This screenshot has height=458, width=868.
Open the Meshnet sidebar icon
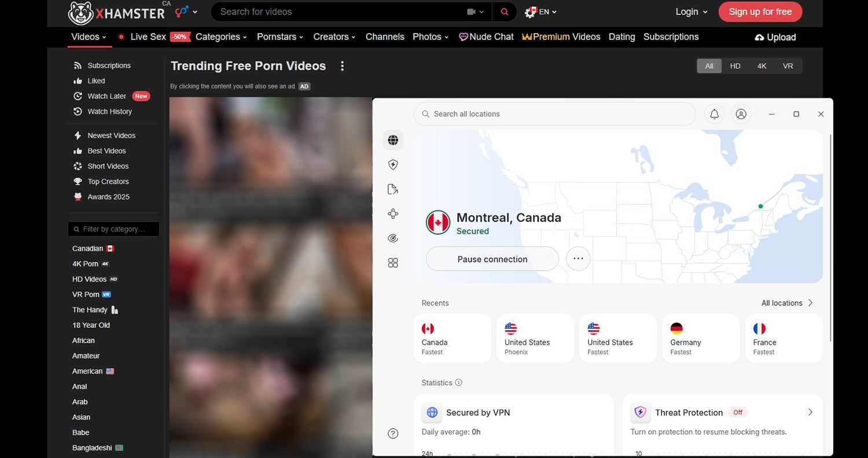tap(393, 214)
